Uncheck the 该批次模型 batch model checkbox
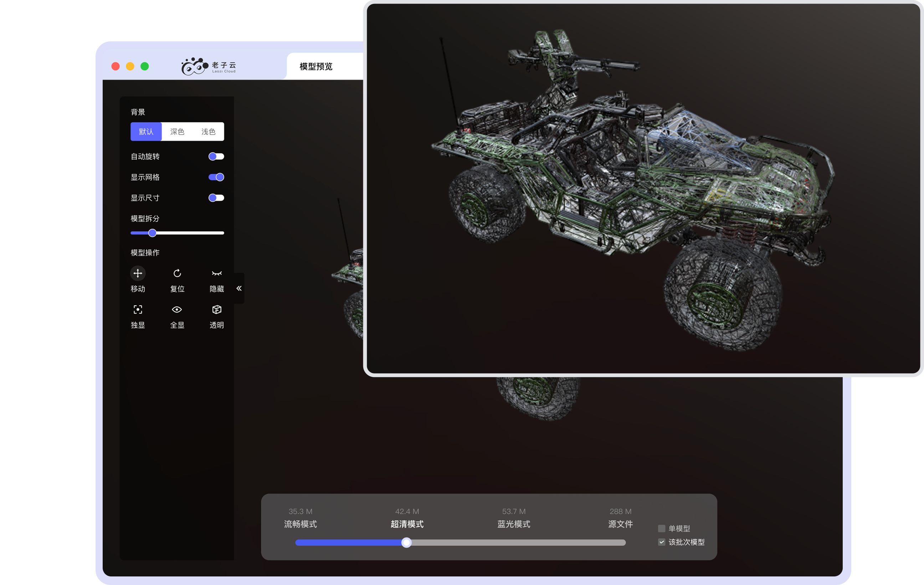 click(662, 542)
